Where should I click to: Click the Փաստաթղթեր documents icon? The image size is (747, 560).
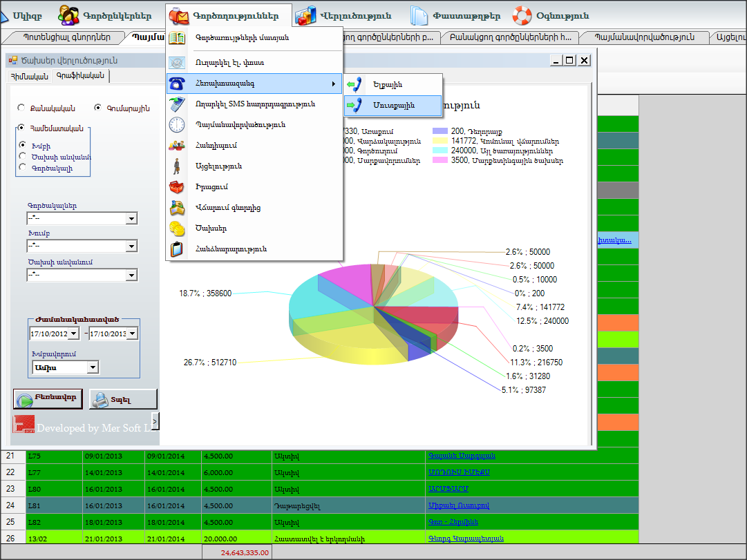(419, 16)
